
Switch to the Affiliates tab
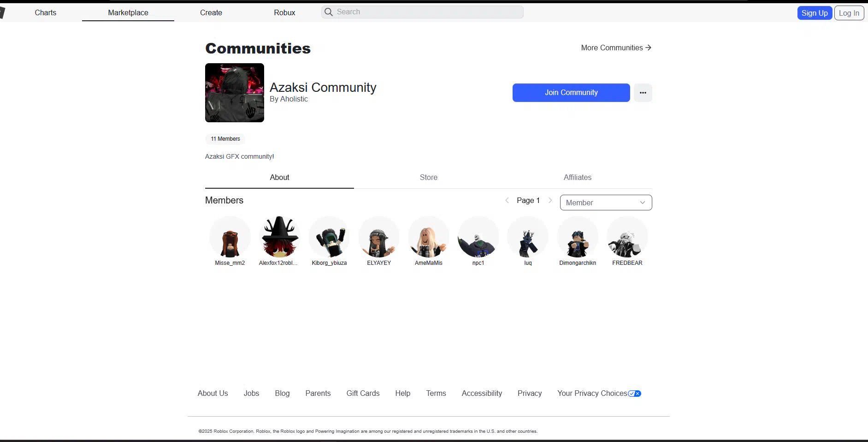(x=577, y=178)
